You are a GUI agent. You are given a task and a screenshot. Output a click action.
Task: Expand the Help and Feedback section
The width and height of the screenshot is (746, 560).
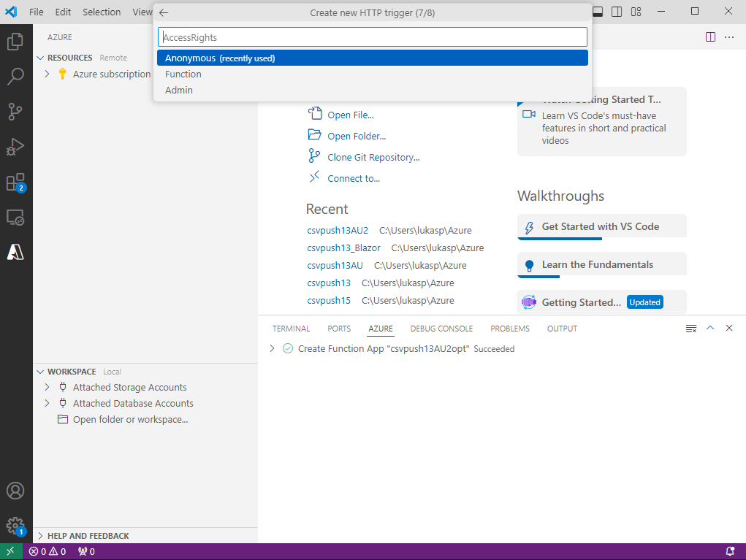coord(40,536)
